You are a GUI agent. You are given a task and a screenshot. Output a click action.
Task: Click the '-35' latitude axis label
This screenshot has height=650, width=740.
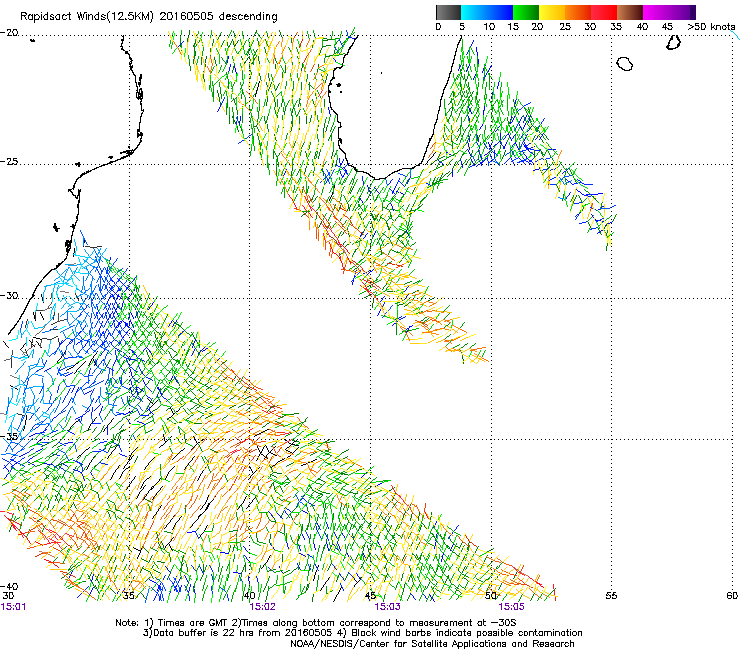coord(9,436)
